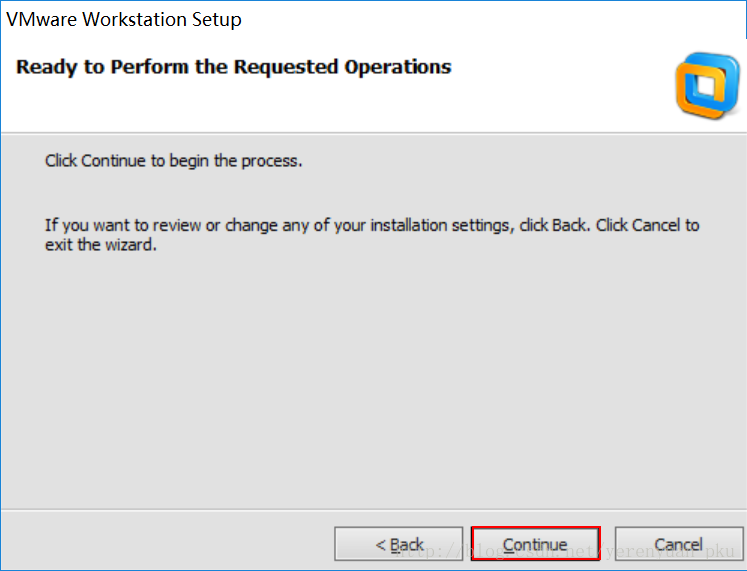Go to previous step with Back button

(x=399, y=545)
